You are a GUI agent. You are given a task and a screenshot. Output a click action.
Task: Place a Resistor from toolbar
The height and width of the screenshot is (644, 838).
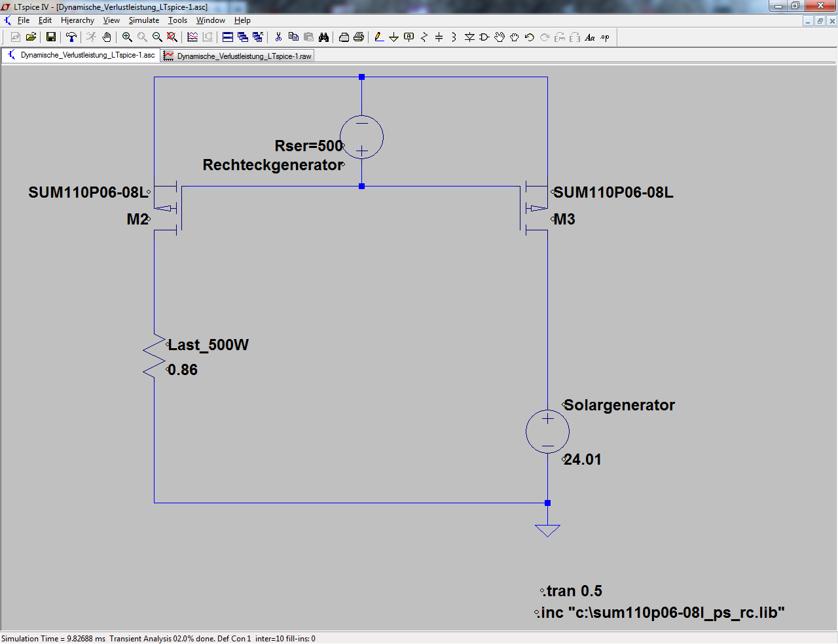pos(424,37)
